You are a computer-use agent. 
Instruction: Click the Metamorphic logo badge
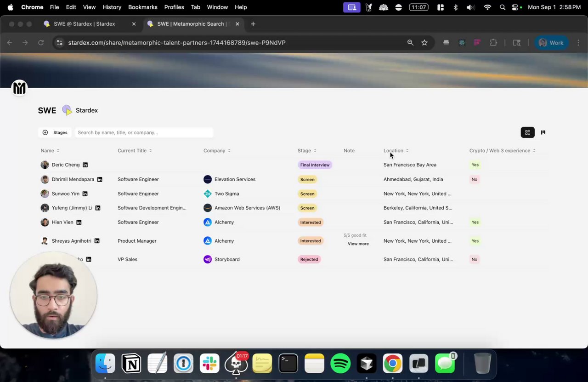(19, 88)
